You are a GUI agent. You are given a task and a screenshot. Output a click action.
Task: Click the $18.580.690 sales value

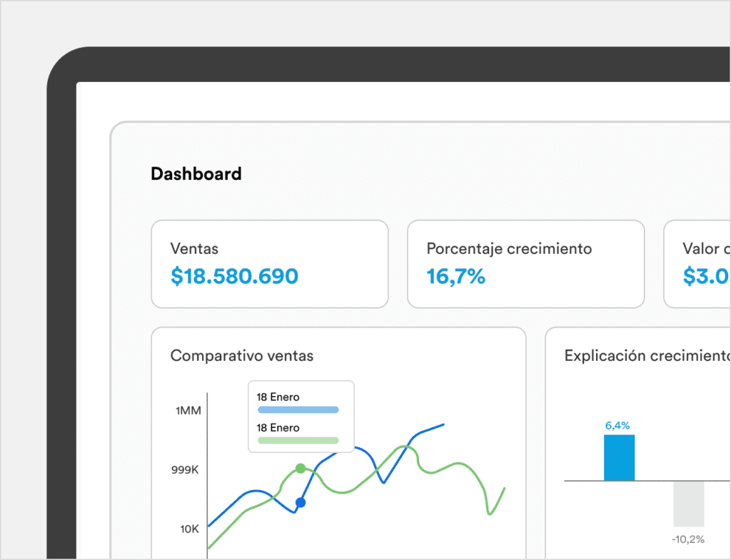coord(234,276)
